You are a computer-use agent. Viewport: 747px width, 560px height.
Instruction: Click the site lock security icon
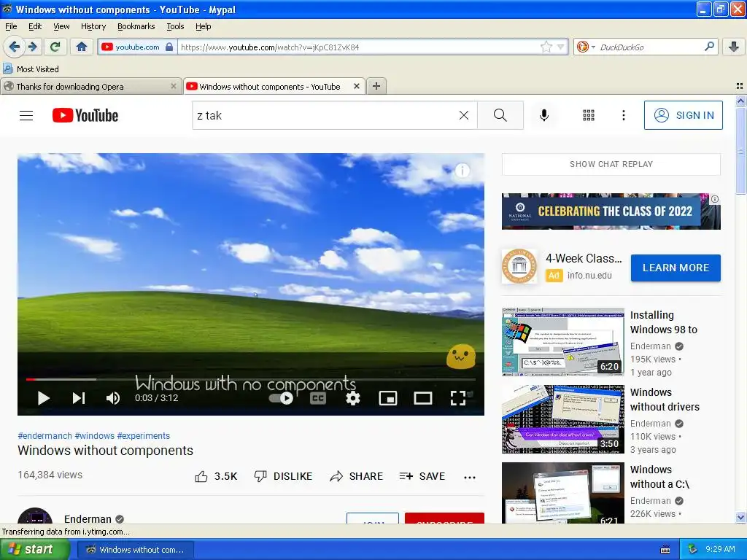click(169, 47)
